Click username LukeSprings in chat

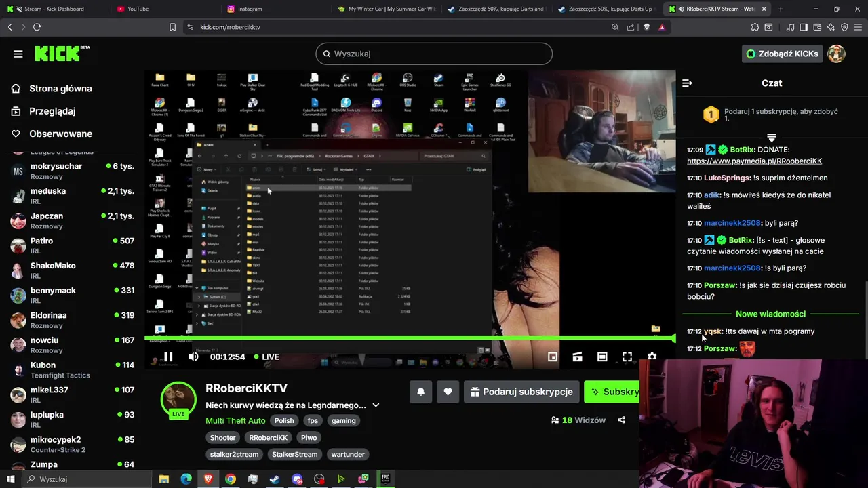click(727, 178)
